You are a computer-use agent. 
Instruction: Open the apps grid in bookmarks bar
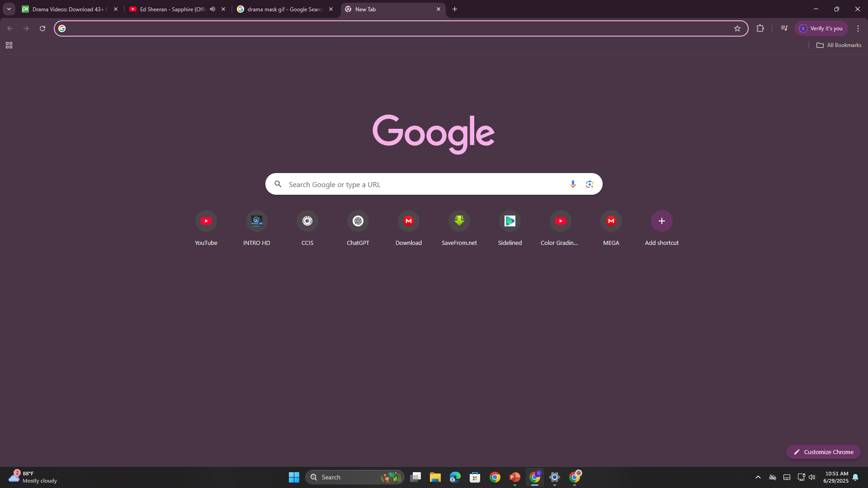(x=9, y=45)
